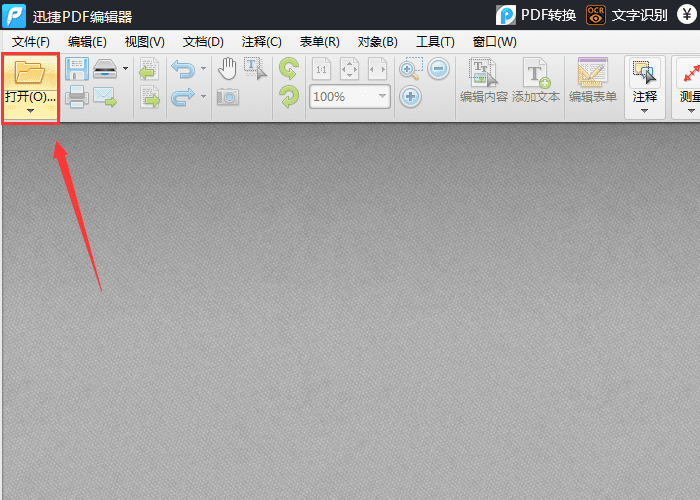Open the 文件(F) menu
Viewport: 700px width, 500px height.
click(x=30, y=42)
